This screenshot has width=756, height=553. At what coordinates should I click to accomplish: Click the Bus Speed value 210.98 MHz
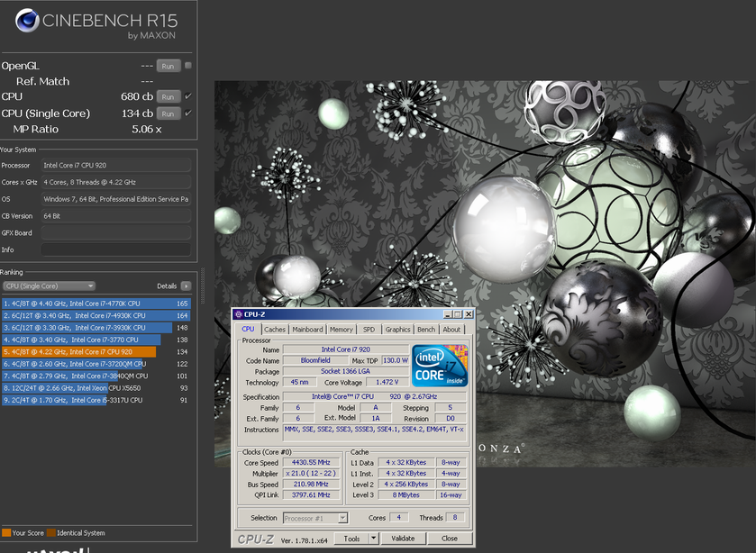coord(311,484)
